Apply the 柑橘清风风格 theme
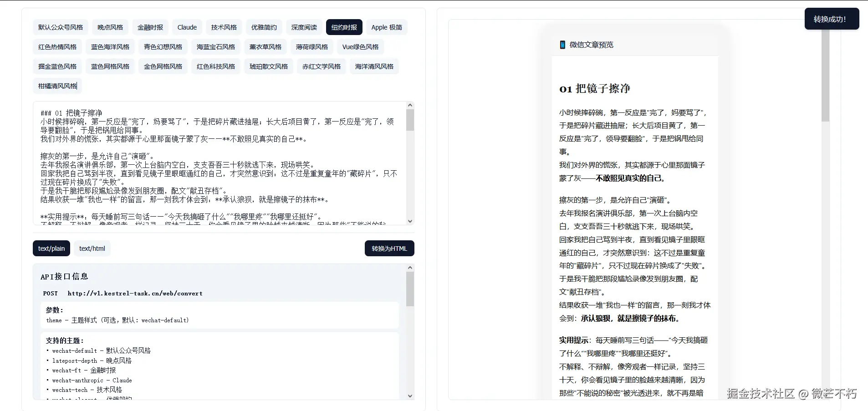868x411 pixels. (x=57, y=86)
